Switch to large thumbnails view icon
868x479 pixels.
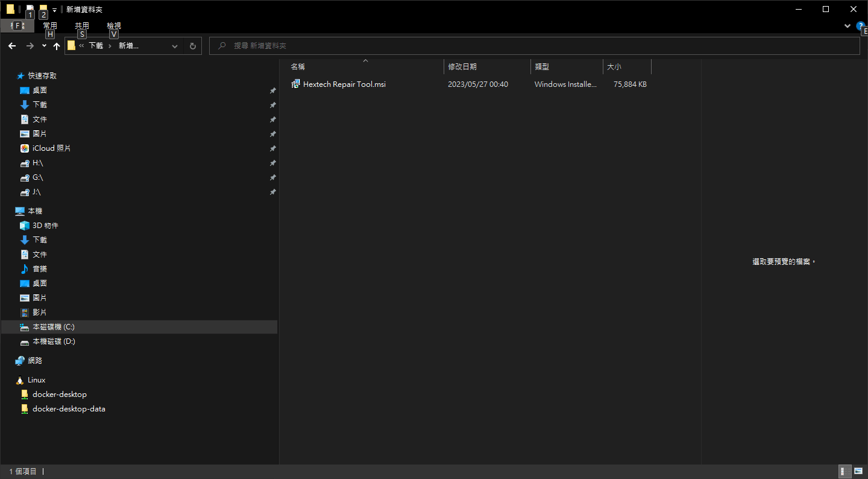coord(858,471)
